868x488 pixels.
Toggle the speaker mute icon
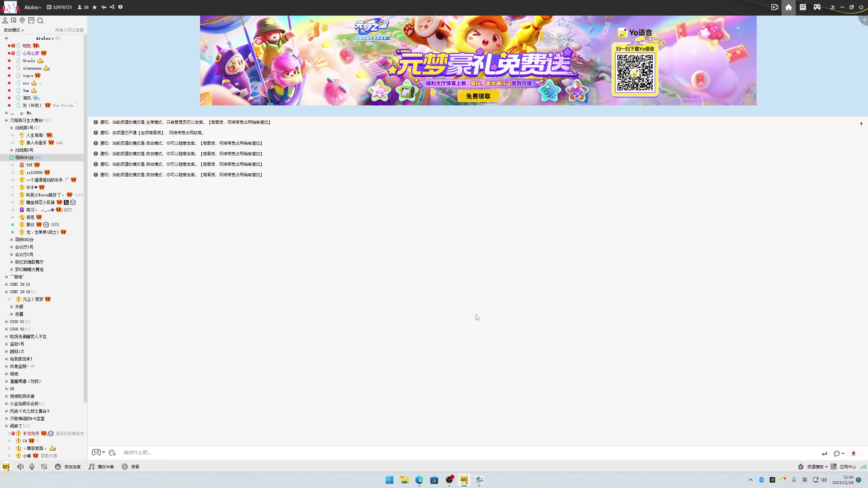tap(20, 467)
